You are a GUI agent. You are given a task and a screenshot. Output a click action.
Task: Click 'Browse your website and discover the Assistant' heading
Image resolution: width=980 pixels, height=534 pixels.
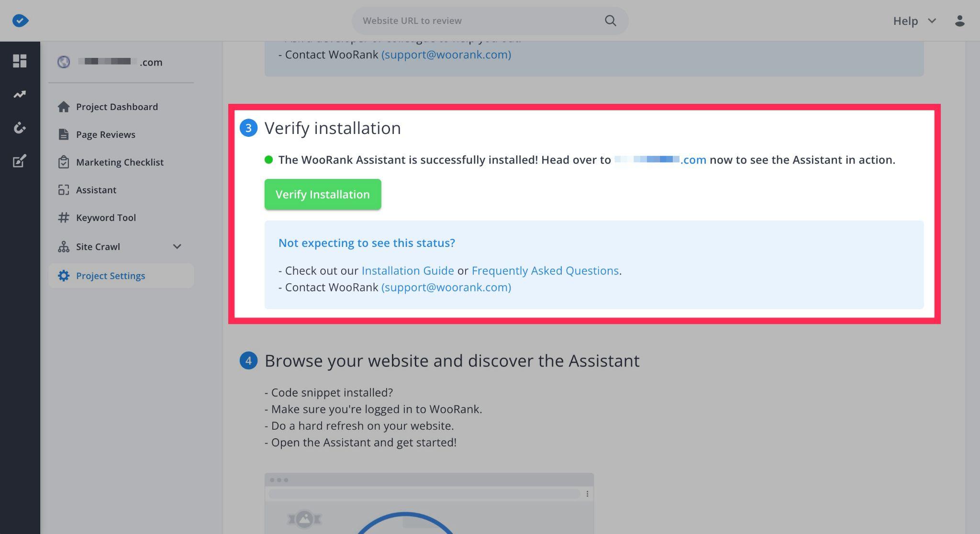pos(452,360)
